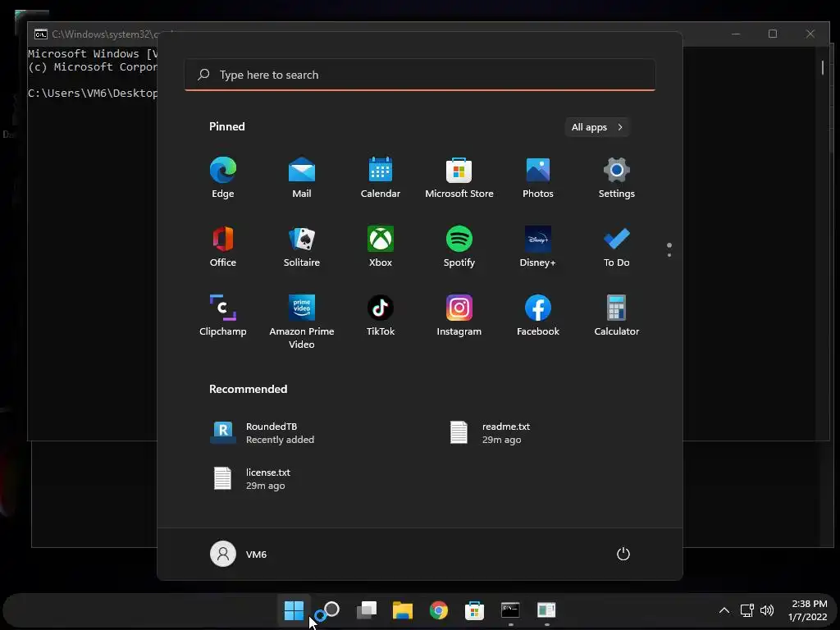Open Spotify from pinned apps
The image size is (840, 630).
[459, 246]
